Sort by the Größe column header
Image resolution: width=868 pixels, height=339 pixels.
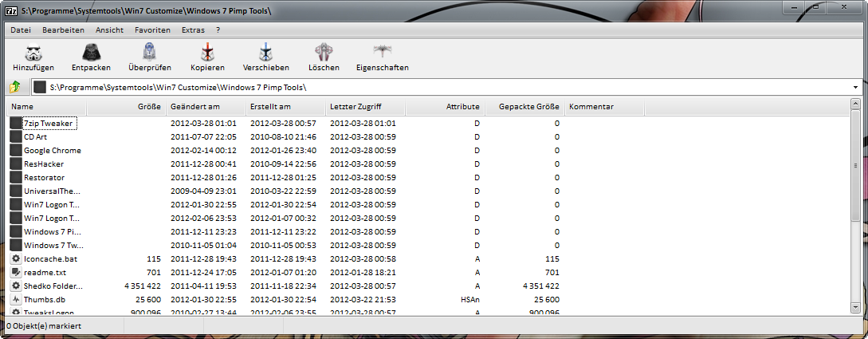pos(126,107)
